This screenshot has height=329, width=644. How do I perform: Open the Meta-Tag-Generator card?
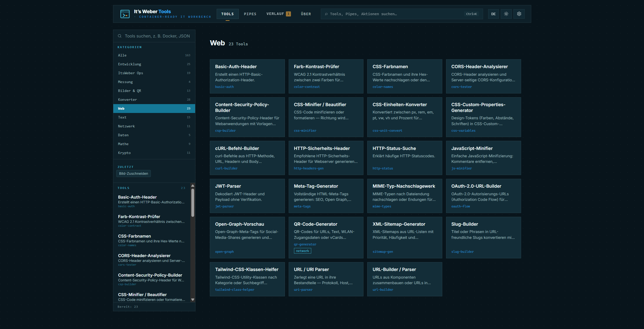click(326, 196)
